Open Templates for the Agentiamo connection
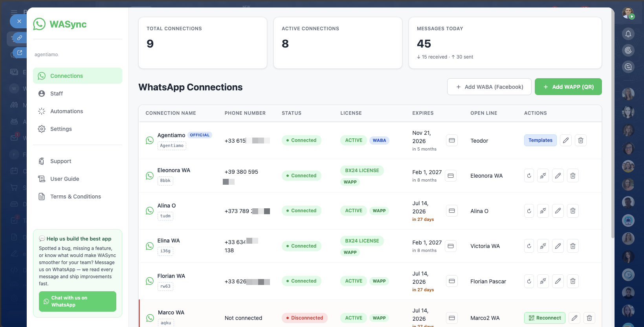Viewport: 644px width, 327px height. pos(540,140)
